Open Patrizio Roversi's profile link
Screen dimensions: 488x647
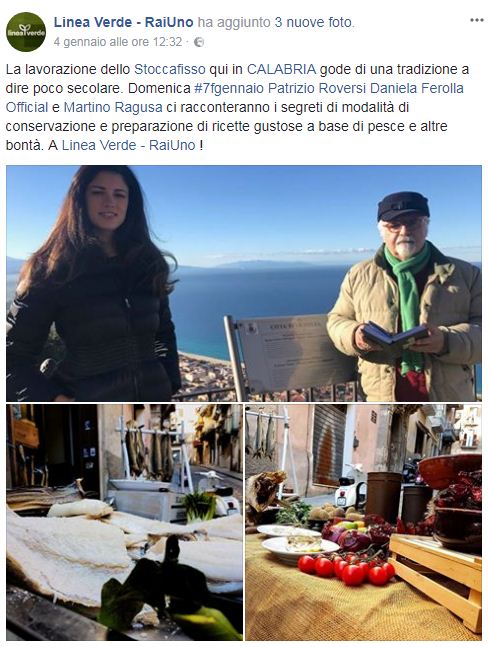(317, 88)
